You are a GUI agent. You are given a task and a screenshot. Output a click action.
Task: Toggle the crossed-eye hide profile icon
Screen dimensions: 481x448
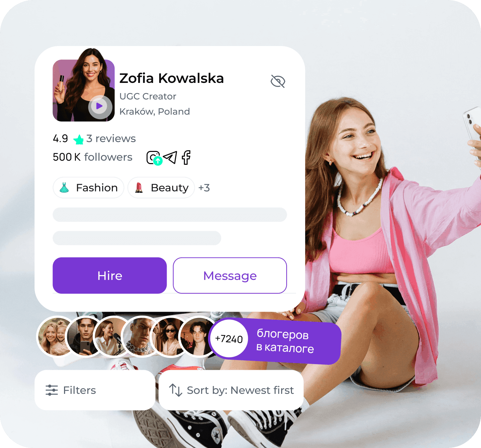(278, 81)
